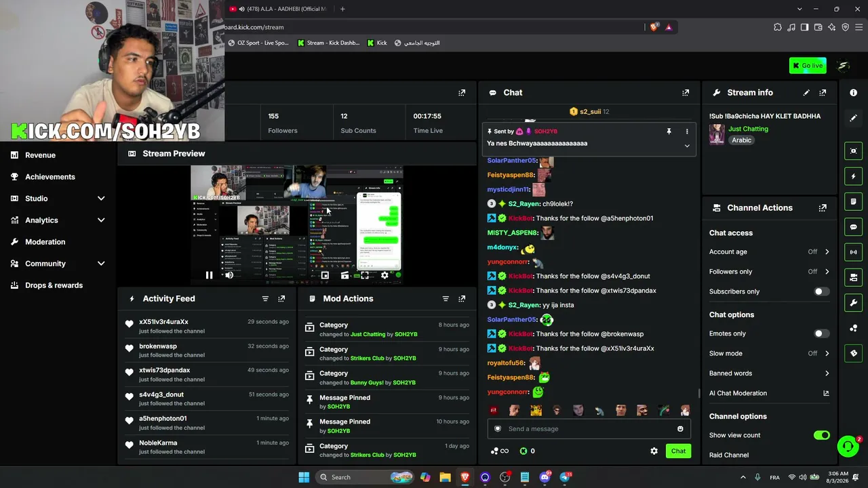This screenshot has width=868, height=488.
Task: Turn off Show view count
Action: click(821, 435)
